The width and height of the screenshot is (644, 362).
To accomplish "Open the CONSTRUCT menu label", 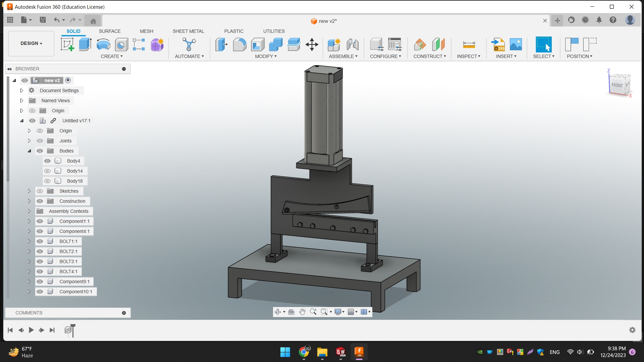I will point(430,56).
